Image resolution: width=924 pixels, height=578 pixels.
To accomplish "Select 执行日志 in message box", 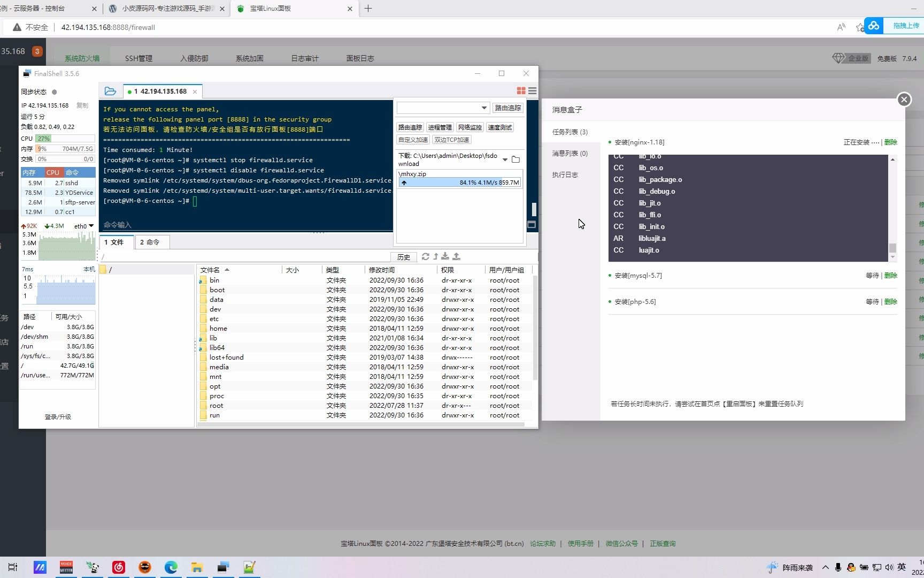I will pos(565,175).
